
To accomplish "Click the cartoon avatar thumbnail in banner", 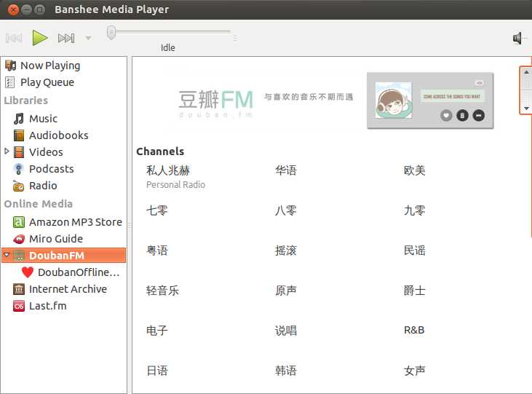I will (x=394, y=101).
